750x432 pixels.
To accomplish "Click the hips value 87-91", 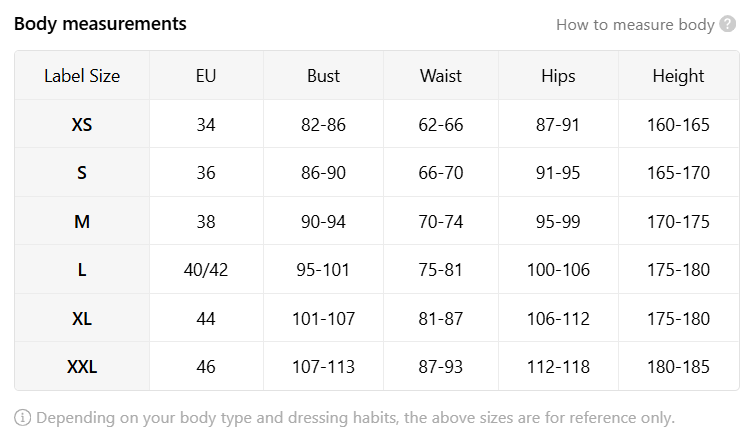I will click(558, 124).
